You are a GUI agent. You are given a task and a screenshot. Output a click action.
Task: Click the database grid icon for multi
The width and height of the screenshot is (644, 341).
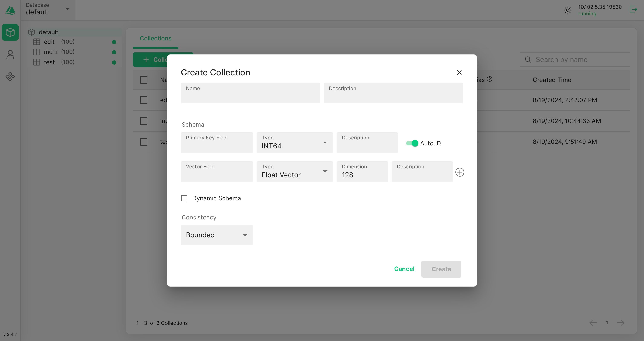pos(37,52)
